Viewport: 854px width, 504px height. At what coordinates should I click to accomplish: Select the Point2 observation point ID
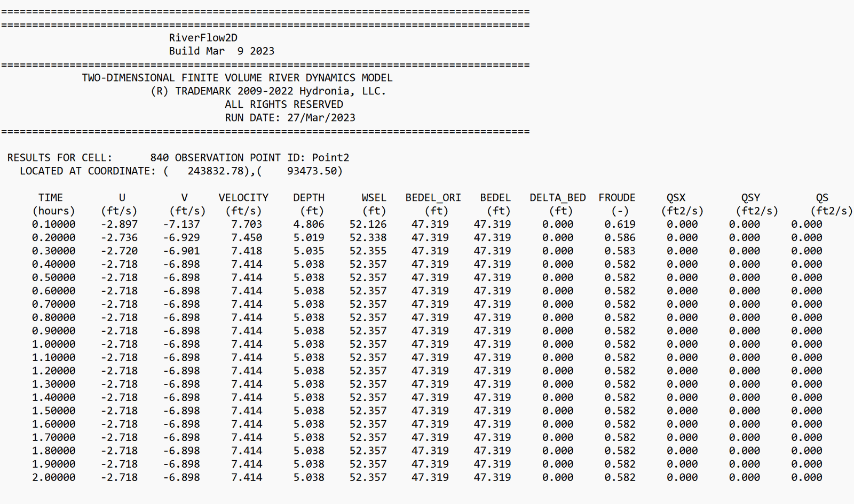[x=330, y=158]
